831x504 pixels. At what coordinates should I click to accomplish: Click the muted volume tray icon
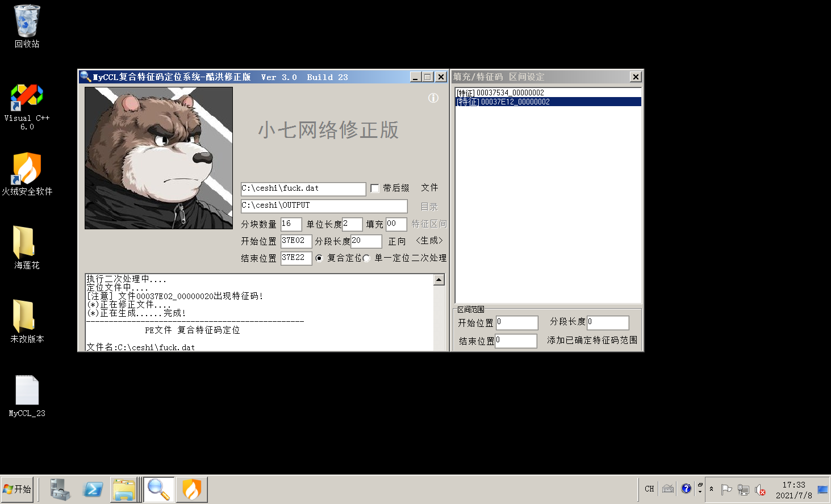click(760, 489)
